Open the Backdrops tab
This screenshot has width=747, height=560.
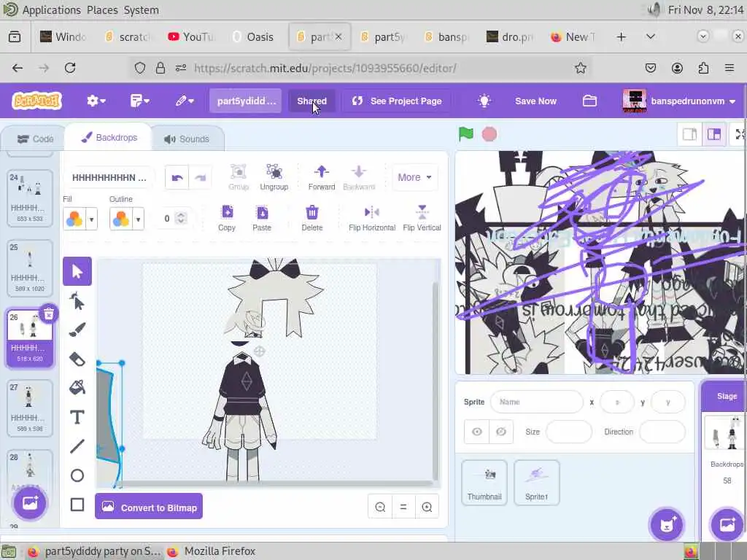click(109, 138)
